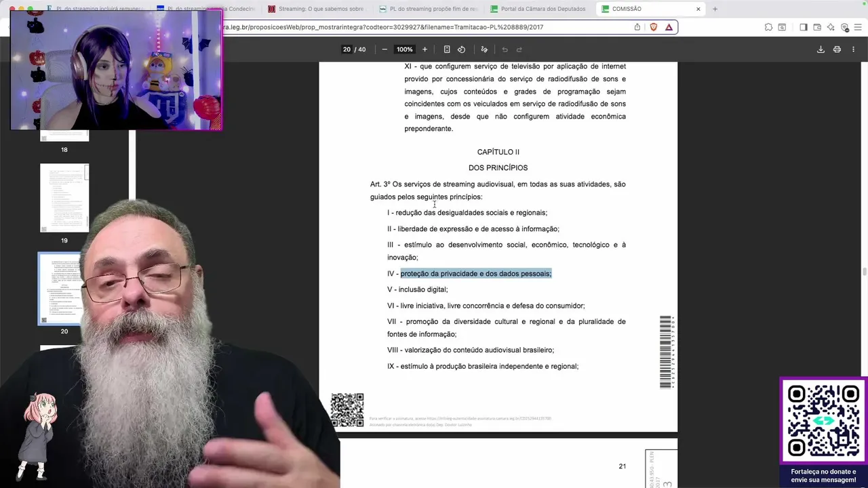The height and width of the screenshot is (488, 868).
Task: Select page 19 thumbnail in sidebar
Action: coord(64,198)
